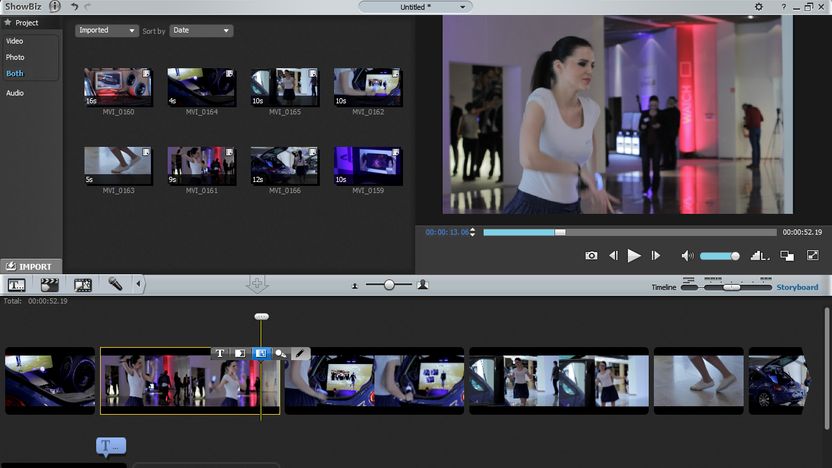The image size is (832, 468).
Task: Select clip thumbnail MVI_0163
Action: 118,166
